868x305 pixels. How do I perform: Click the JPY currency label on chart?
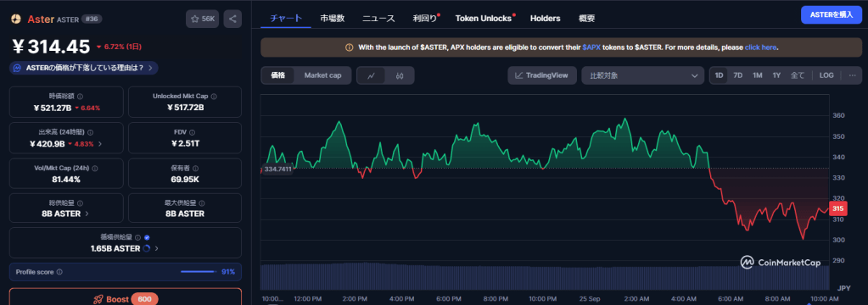[843, 288]
